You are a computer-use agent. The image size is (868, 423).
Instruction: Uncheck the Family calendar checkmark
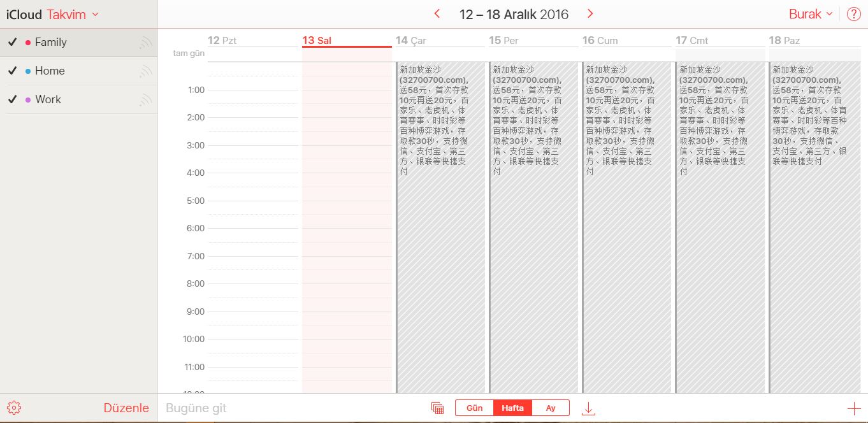point(12,42)
